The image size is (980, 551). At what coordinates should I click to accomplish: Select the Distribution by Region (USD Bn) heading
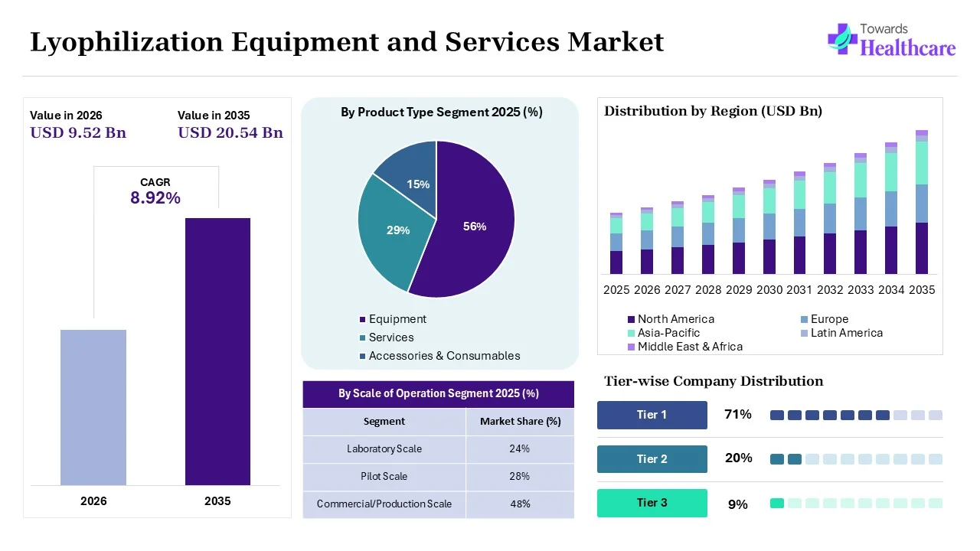(x=714, y=112)
